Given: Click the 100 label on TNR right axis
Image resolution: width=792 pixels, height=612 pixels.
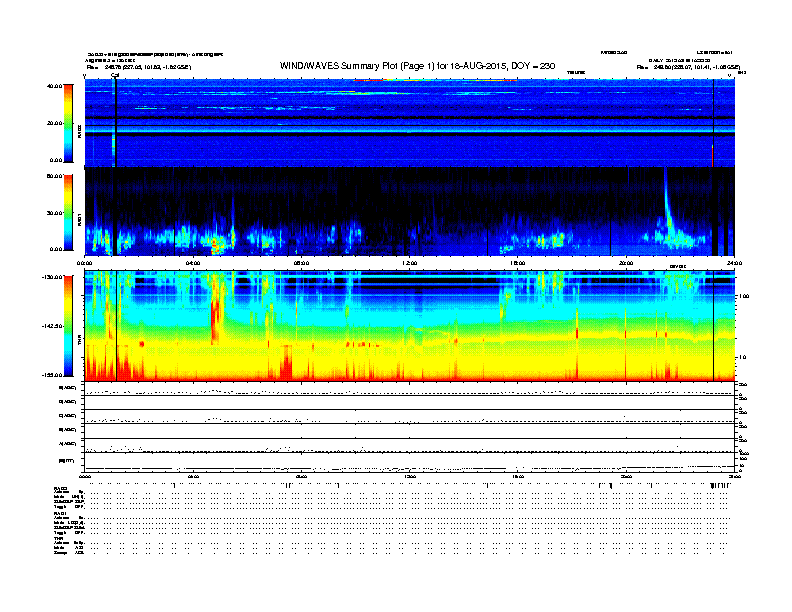Looking at the screenshot, I should [744, 296].
